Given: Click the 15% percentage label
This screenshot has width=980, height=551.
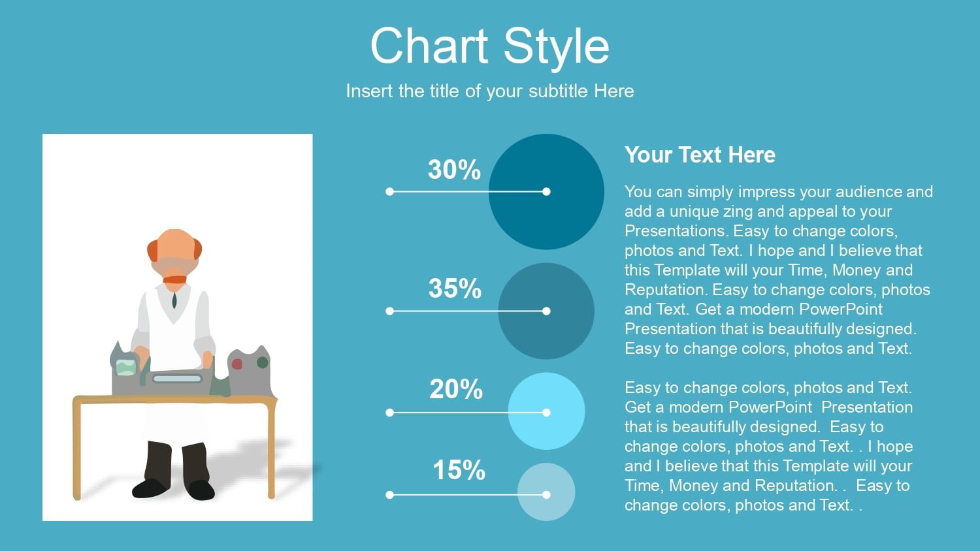Looking at the screenshot, I should pyautogui.click(x=459, y=470).
